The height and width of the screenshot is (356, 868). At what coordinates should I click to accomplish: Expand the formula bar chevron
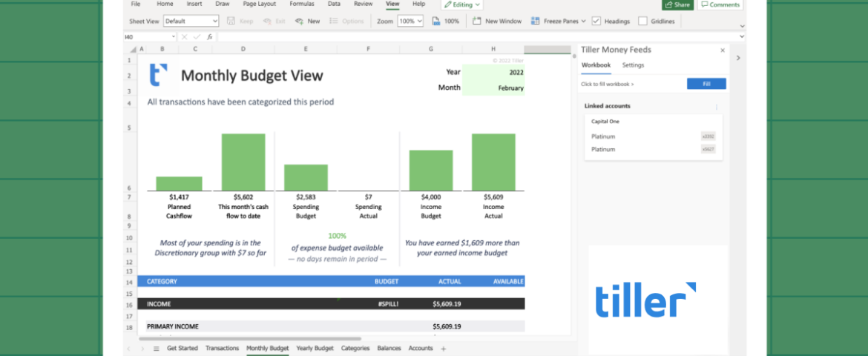pyautogui.click(x=743, y=36)
